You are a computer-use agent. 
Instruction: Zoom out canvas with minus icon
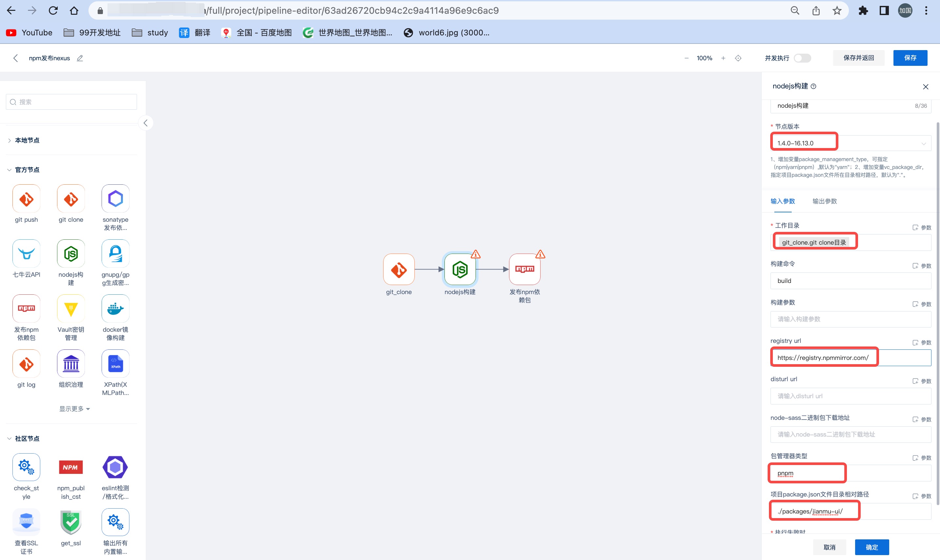click(686, 58)
